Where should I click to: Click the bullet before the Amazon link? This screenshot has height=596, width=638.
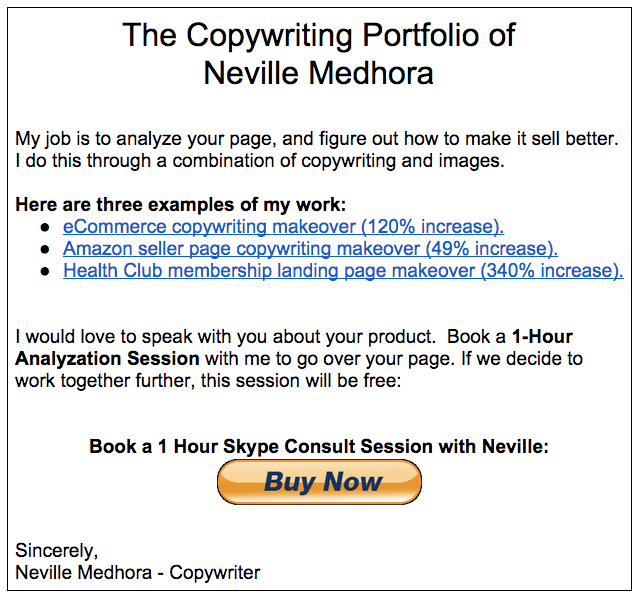(45, 249)
